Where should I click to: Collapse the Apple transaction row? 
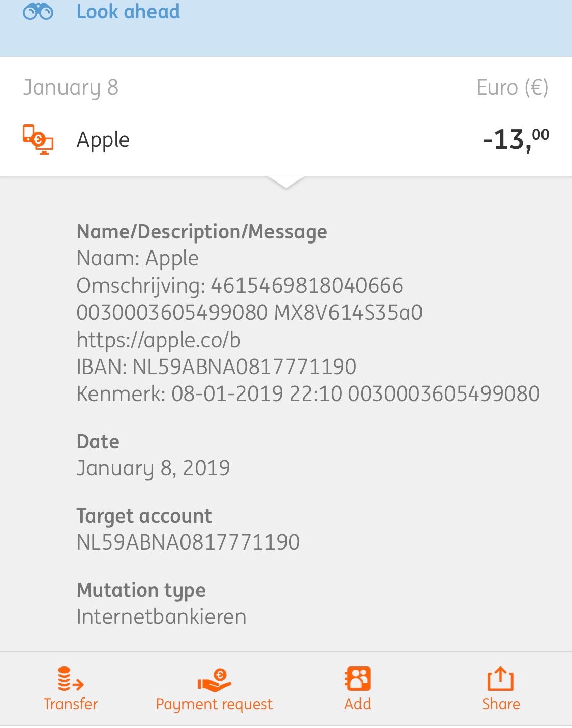tap(286, 140)
